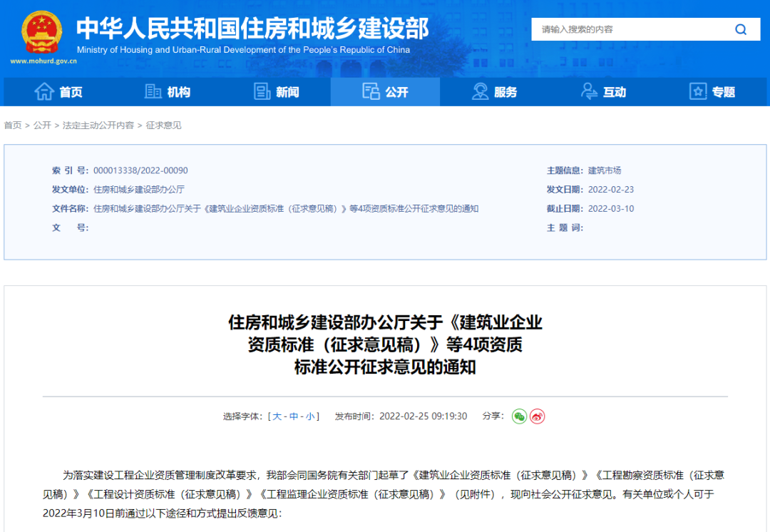Click the star icon for 专题
The width and height of the screenshot is (770, 532).
point(698,91)
